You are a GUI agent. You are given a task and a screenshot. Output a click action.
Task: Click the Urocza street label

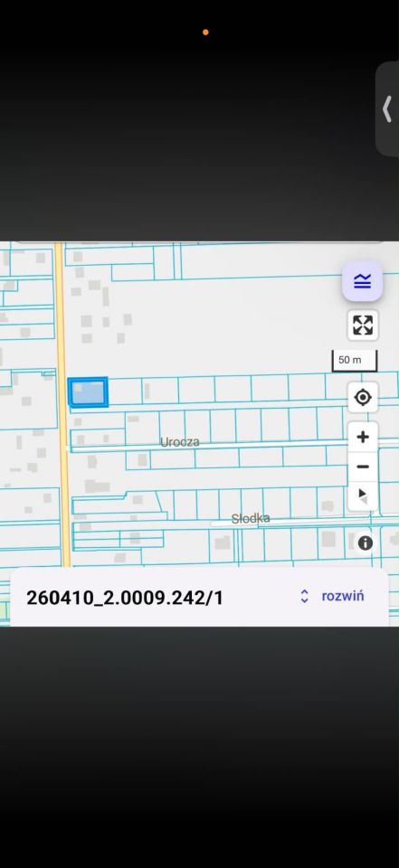coord(179,442)
